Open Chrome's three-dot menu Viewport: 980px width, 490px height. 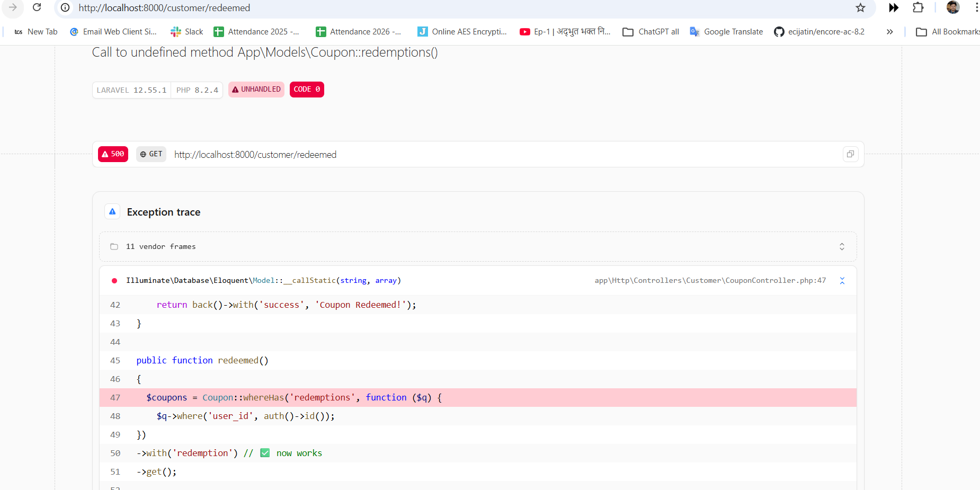pyautogui.click(x=976, y=7)
